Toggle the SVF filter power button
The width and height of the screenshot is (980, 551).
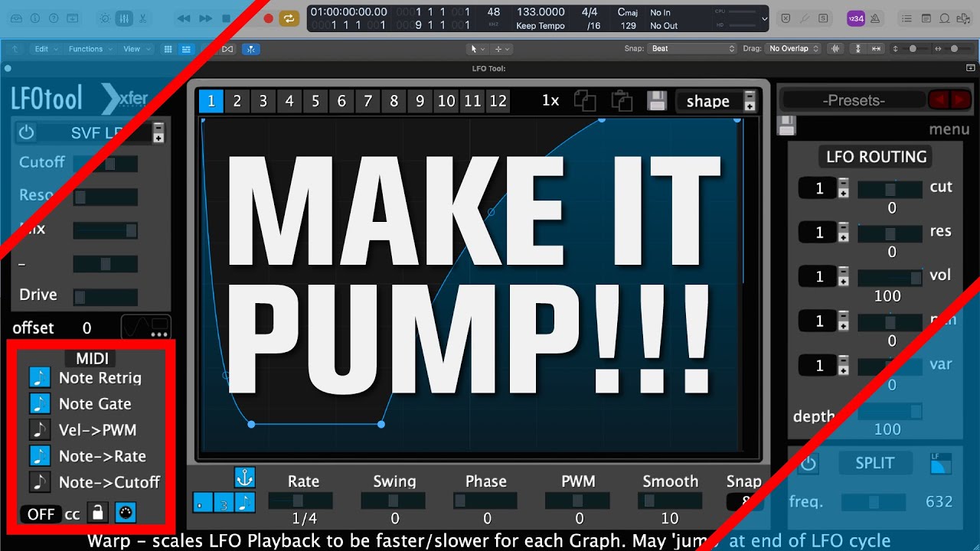pyautogui.click(x=27, y=132)
